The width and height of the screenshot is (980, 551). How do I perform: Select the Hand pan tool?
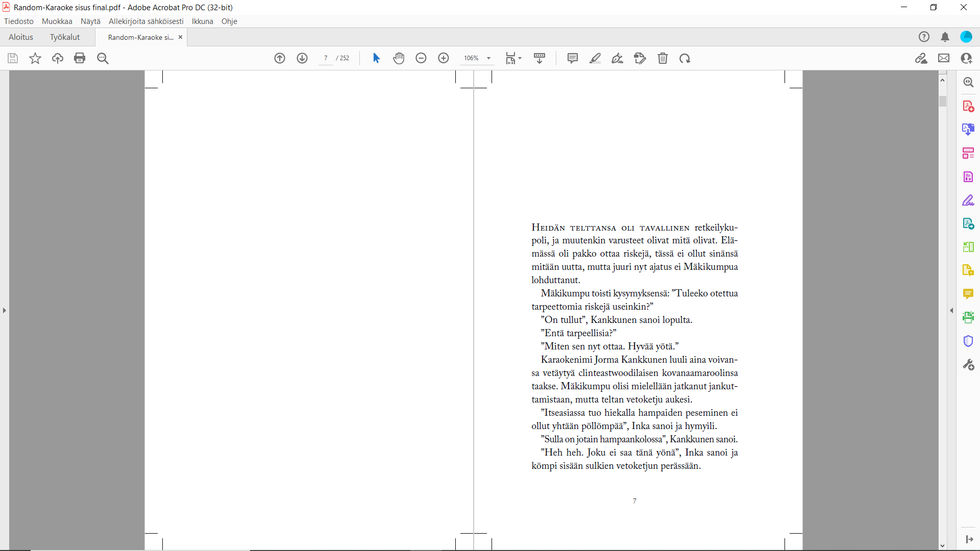tap(399, 58)
